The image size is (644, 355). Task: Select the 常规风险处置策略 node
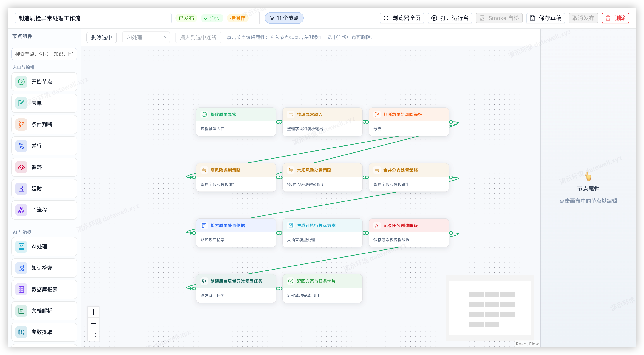click(322, 177)
